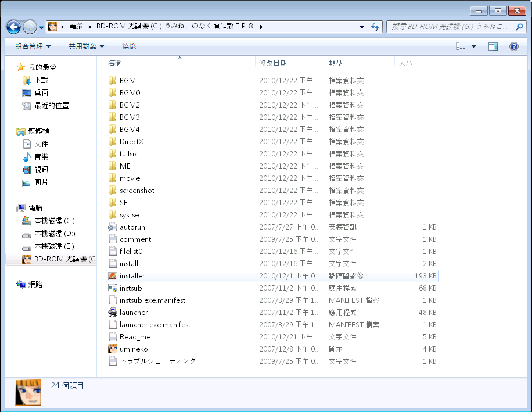Sort by the 修改日期 column header
Viewport: 532px width, 412px height.
(273, 63)
